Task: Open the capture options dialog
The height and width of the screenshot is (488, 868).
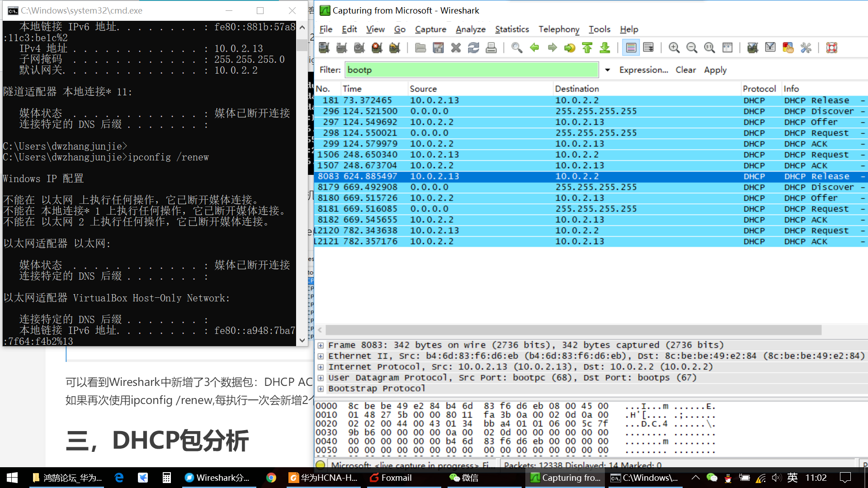Action: 341,47
